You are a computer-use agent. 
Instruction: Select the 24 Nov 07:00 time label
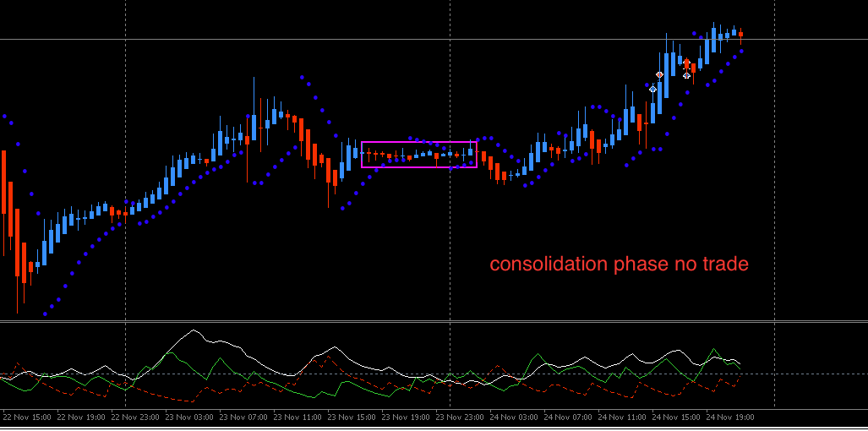coord(568,417)
